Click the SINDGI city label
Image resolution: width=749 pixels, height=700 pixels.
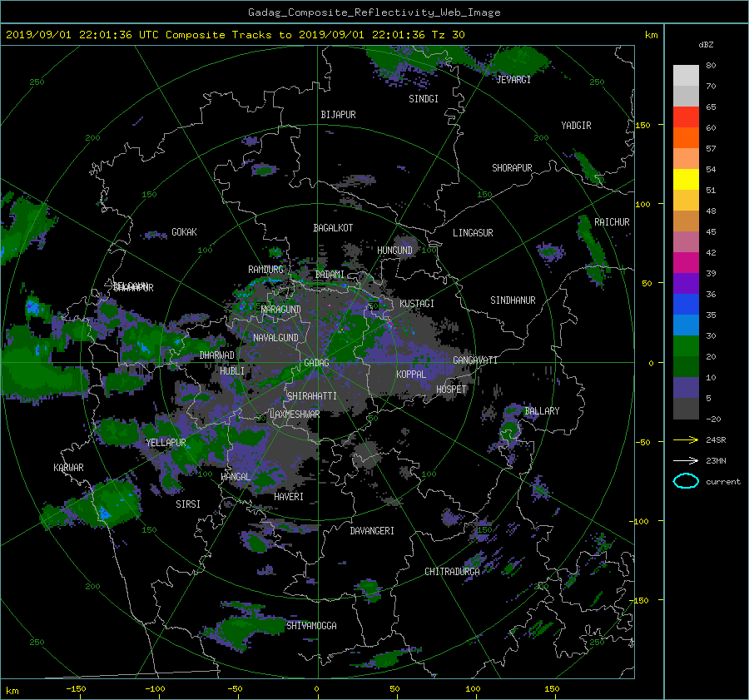[424, 99]
